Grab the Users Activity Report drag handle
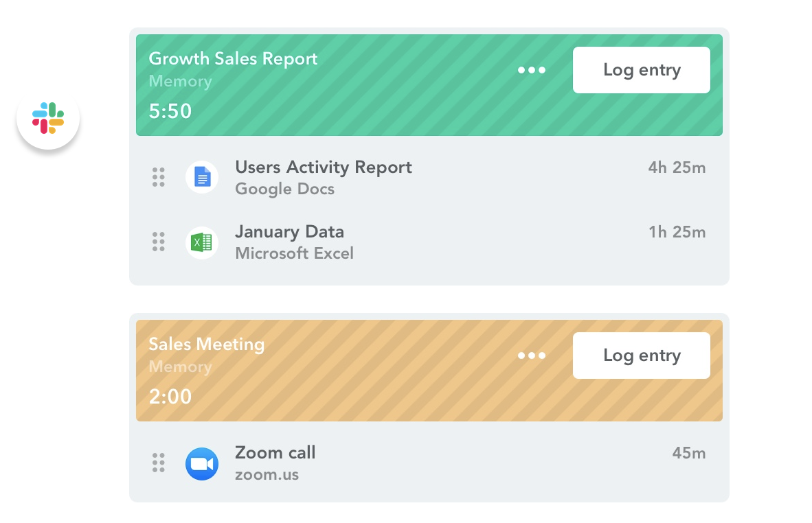Screen dimensions: 812x523 tap(159, 177)
